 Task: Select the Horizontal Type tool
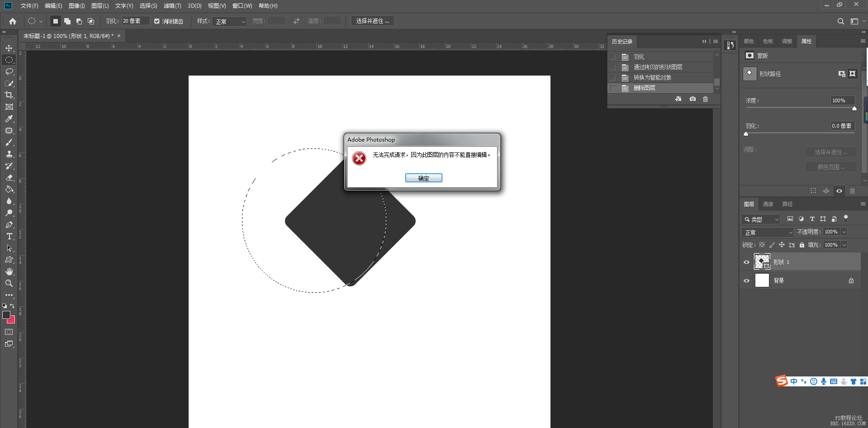click(9, 236)
